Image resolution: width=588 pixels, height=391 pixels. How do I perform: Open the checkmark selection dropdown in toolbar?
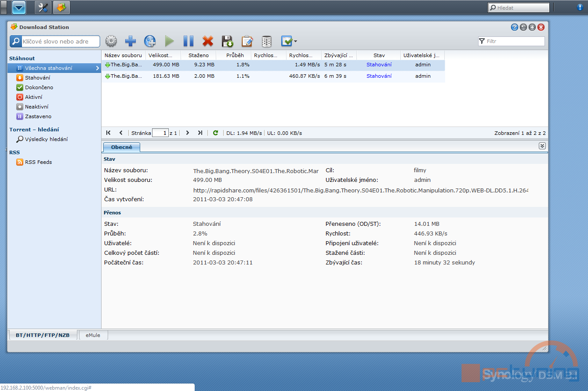(x=289, y=41)
